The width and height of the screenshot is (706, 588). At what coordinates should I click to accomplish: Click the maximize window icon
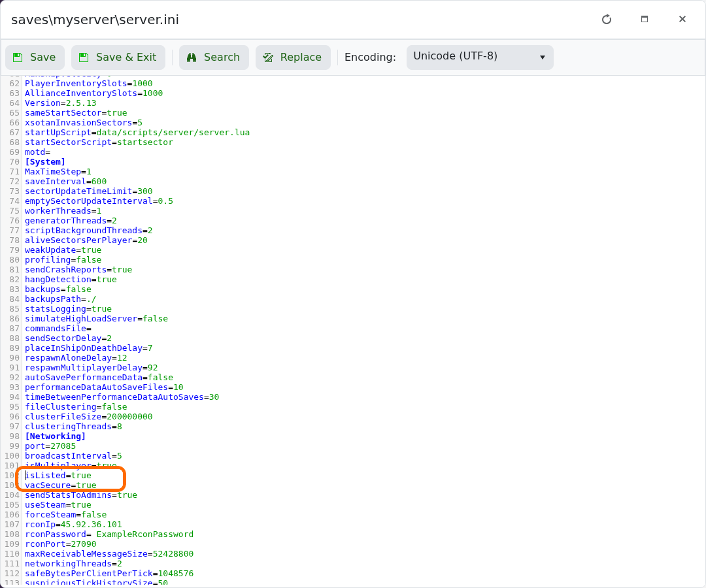tap(645, 20)
